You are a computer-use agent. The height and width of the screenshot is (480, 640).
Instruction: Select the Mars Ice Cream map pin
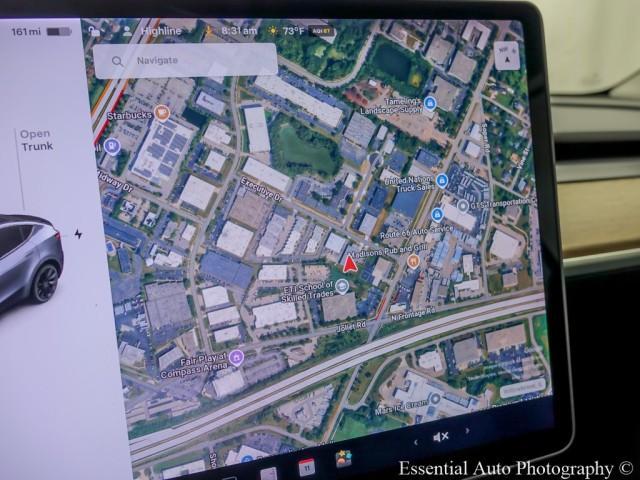tap(435, 398)
